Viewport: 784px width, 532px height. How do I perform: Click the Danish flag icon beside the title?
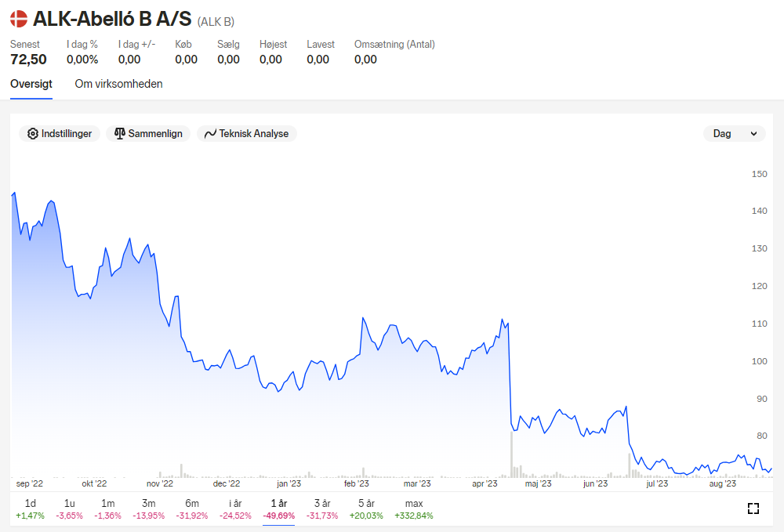(x=19, y=19)
